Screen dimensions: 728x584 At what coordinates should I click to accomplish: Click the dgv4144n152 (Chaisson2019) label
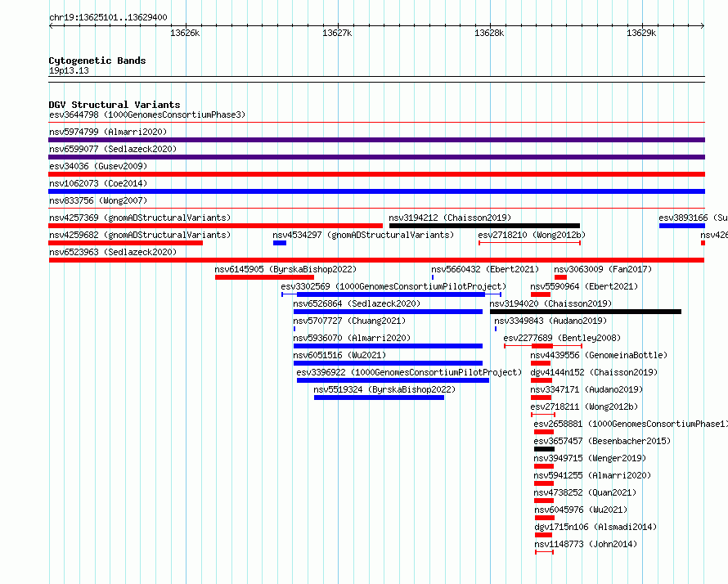594,372
